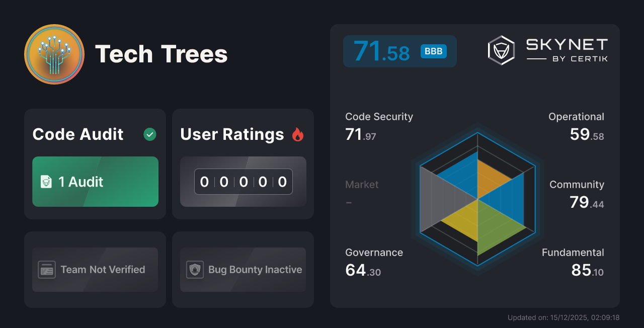Toggle the Bug Bounty Inactive status card
644x328 pixels.
(x=243, y=270)
